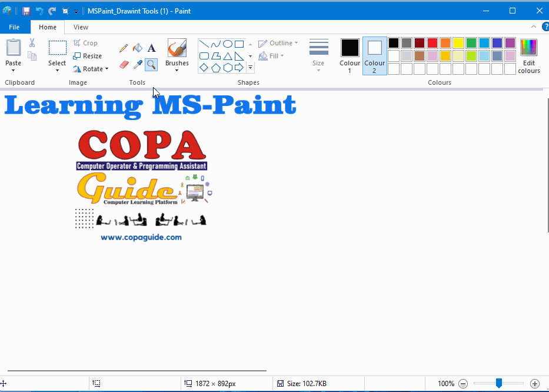Pick the lime green colour swatch
The image size is (549, 392).
471,56
